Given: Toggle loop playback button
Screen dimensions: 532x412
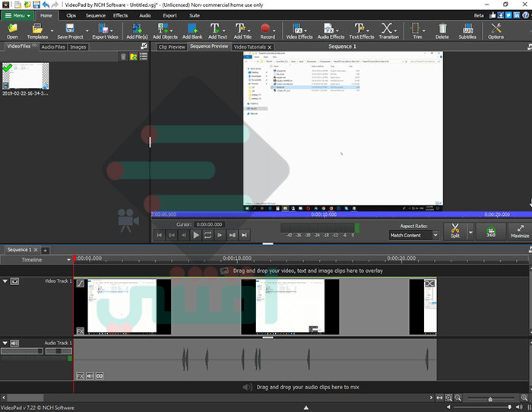Looking at the screenshot, I should (207, 235).
